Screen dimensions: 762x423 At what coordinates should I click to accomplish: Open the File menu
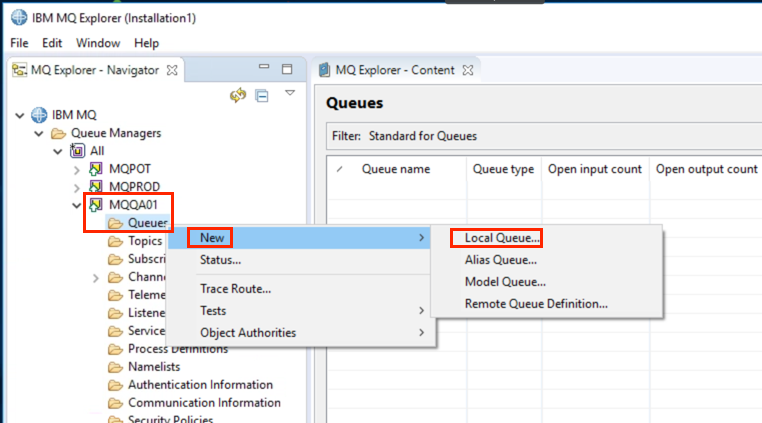19,43
